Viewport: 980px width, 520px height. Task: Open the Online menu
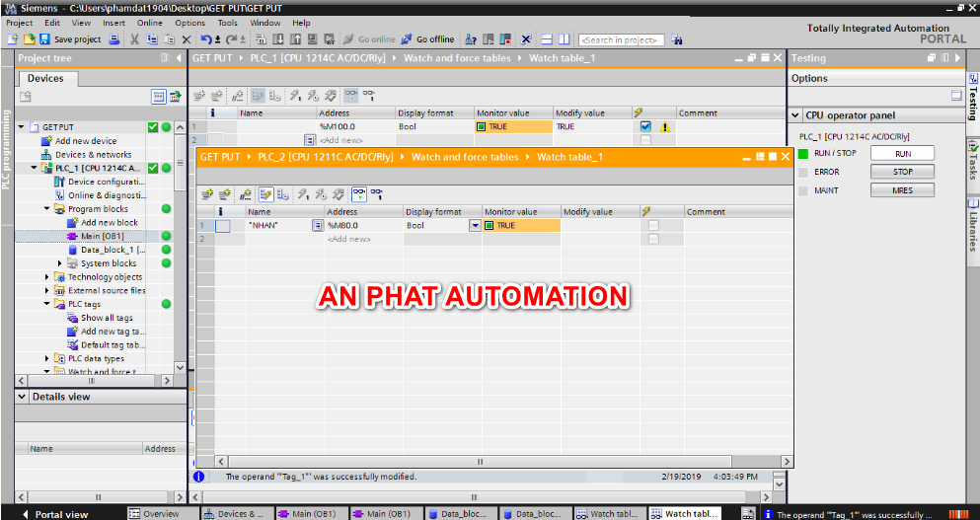150,23
